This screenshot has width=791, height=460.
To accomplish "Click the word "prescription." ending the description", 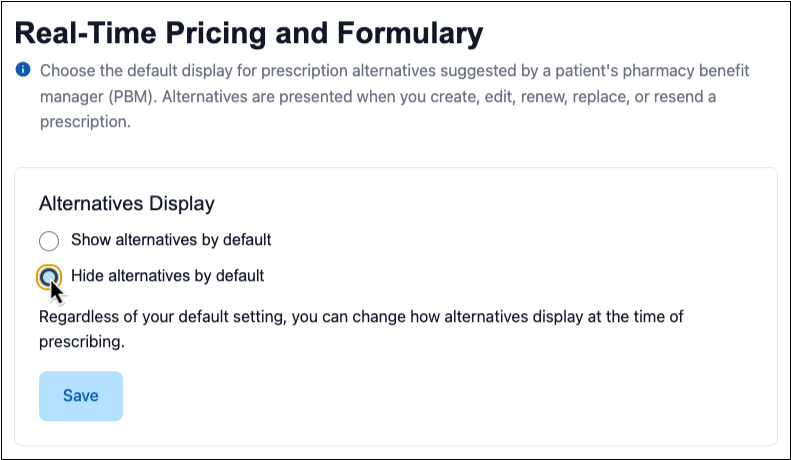I will [85, 122].
